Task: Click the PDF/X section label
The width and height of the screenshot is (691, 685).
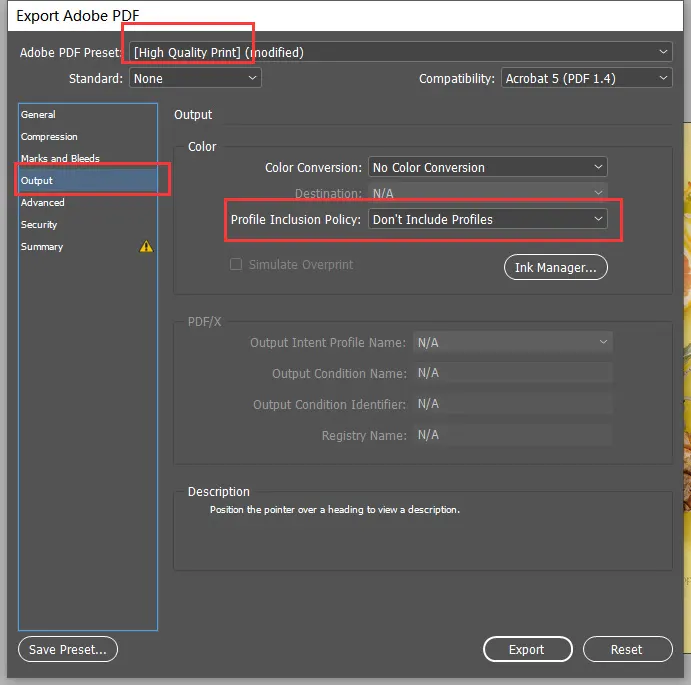Action: click(x=204, y=321)
